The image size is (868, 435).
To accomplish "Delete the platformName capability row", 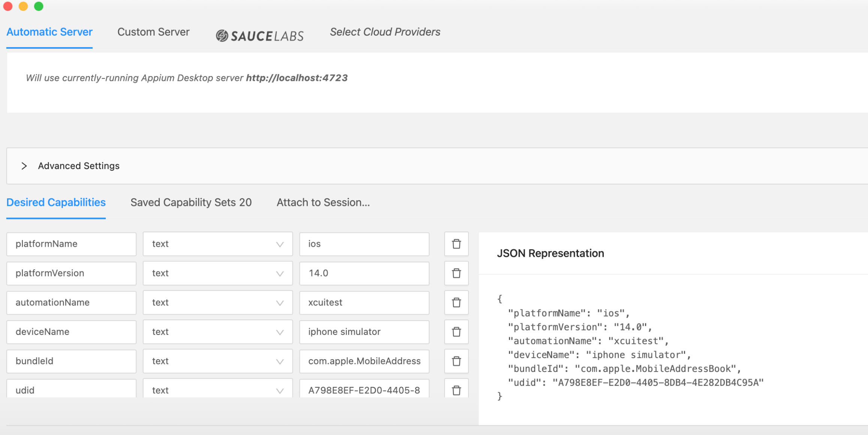I will tap(456, 244).
